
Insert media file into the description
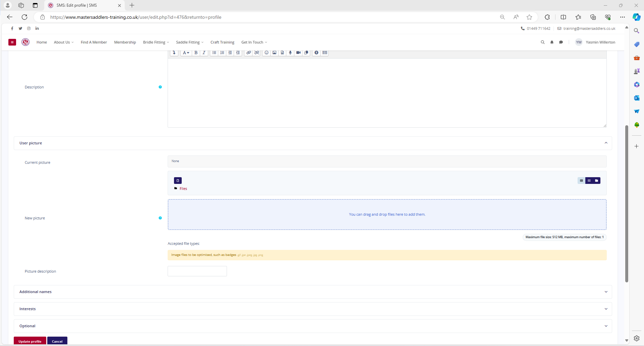point(282,53)
